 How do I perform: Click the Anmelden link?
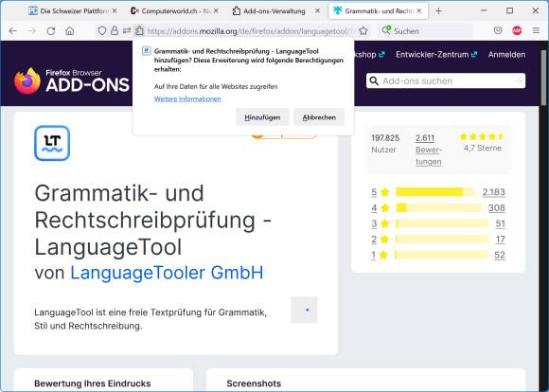(506, 55)
